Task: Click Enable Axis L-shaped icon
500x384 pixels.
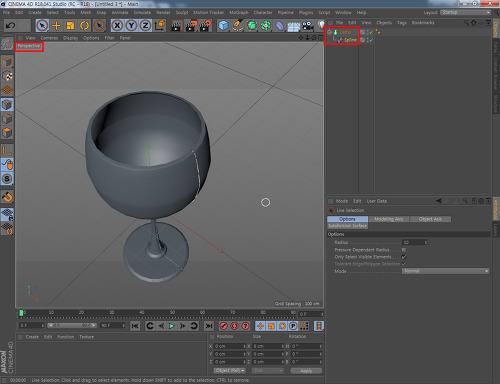Action: [x=7, y=151]
